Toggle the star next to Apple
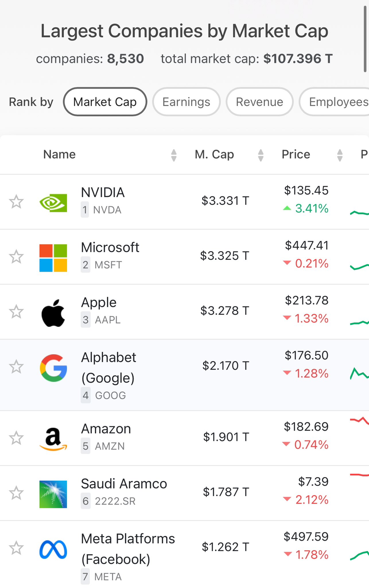The width and height of the screenshot is (369, 588). 16,312
